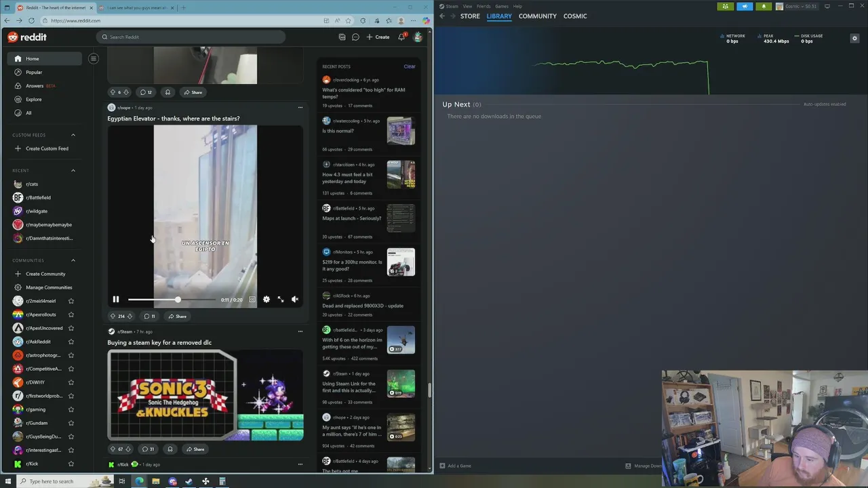The height and width of the screenshot is (488, 868).
Task: Collapse Custom Feeds section
Action: coord(73,135)
